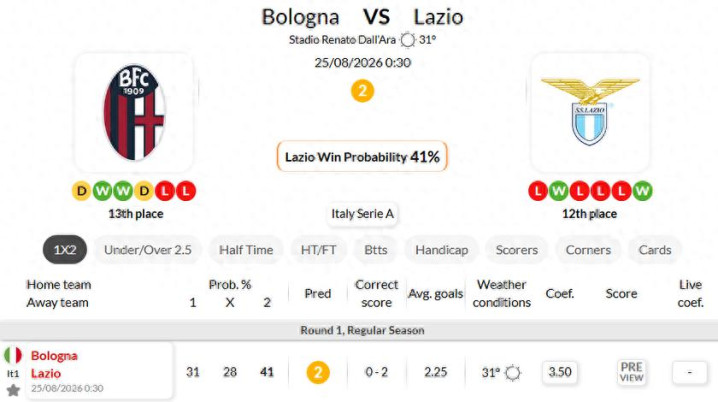Click the 3.50 coefficient button
This screenshot has width=718, height=402.
tap(560, 372)
